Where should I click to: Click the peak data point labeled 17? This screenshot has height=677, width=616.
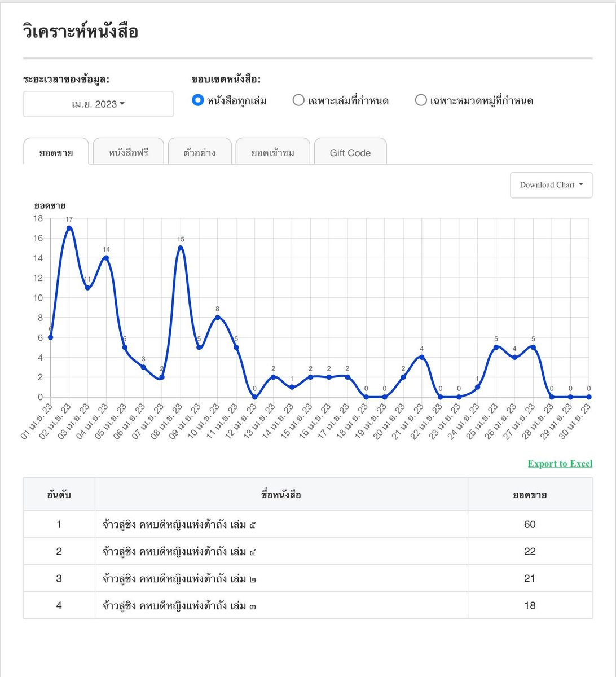[x=69, y=228]
